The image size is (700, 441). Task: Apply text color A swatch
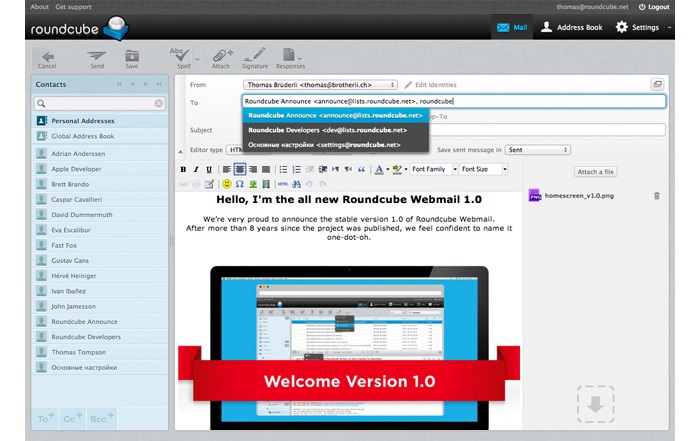point(379,169)
